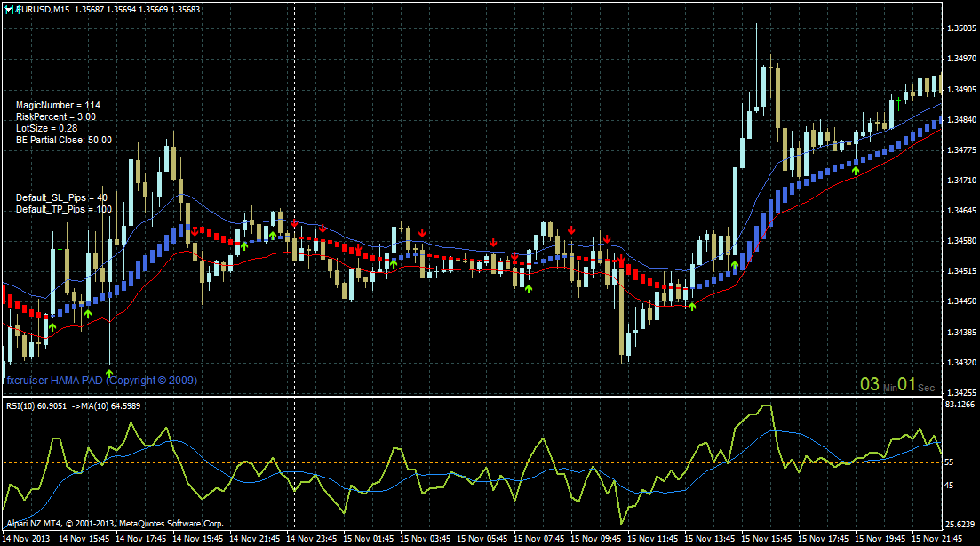980x546 pixels.
Task: Click price level 1.34970 on scale
Action: (x=961, y=58)
